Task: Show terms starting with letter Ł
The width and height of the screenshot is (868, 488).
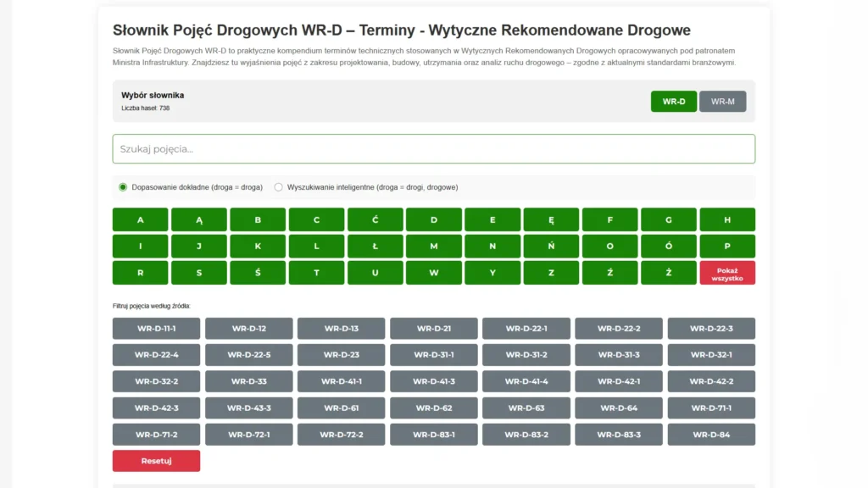Action: click(x=375, y=246)
